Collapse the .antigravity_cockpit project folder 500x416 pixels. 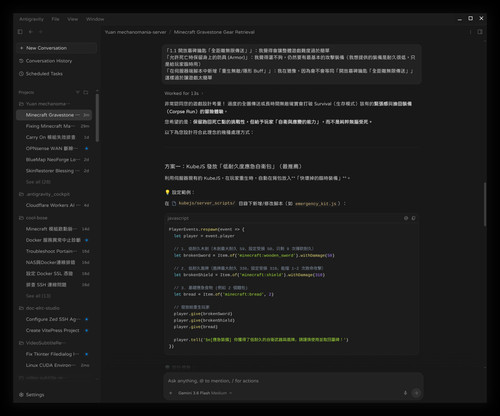pos(45,194)
